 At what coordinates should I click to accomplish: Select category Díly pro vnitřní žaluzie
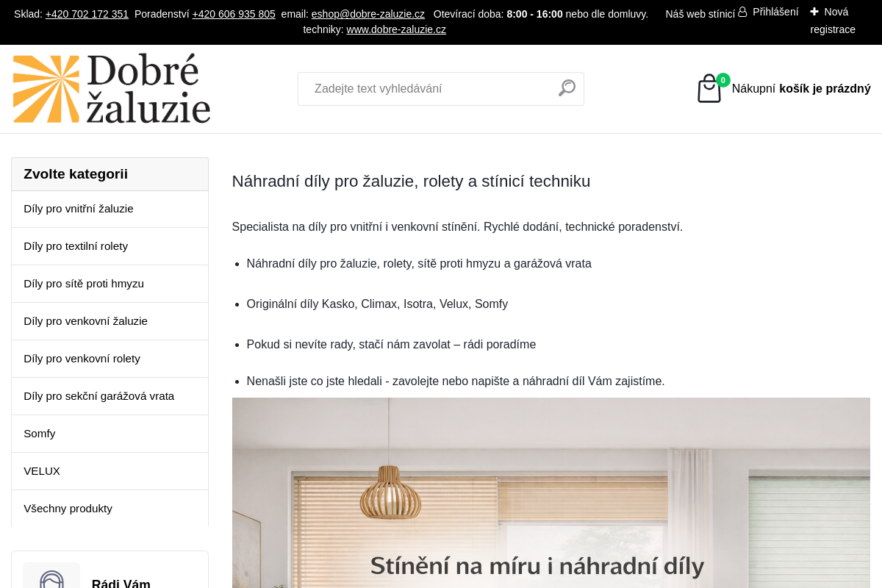[x=79, y=209]
